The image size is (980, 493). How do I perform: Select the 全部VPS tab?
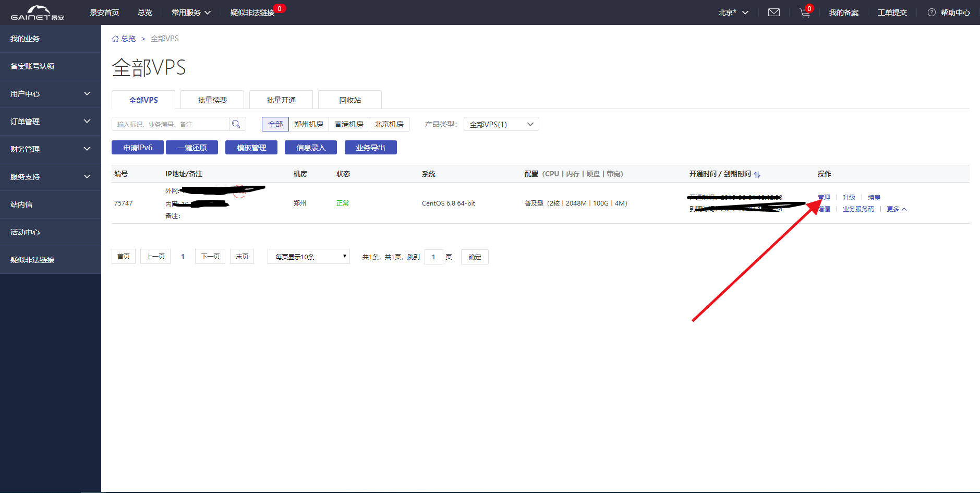143,100
